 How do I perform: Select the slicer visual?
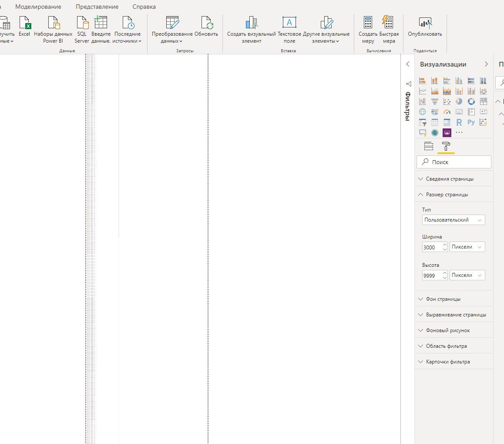pyautogui.click(x=422, y=122)
